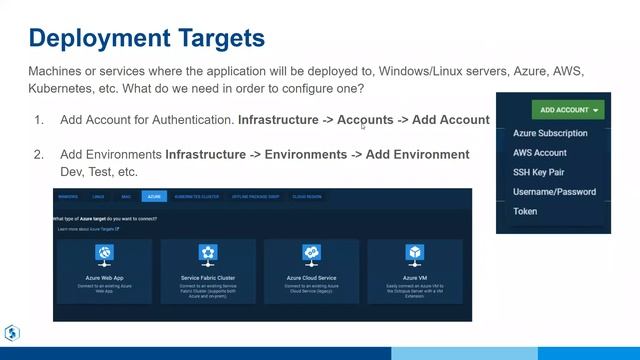Select SSH Key Pair account type
Viewport: 640px width, 360px height.
538,172
